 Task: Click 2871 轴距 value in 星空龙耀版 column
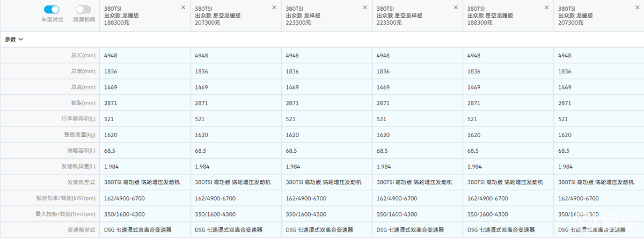201,103
